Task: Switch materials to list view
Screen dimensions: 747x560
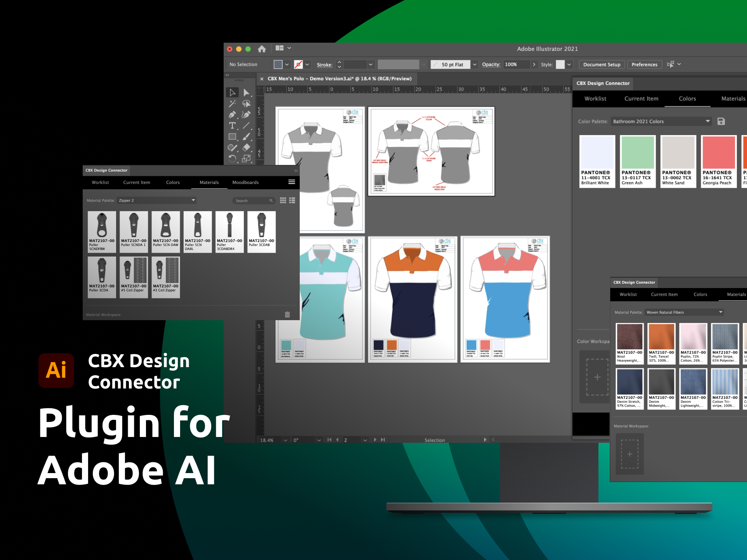Action: point(292,200)
